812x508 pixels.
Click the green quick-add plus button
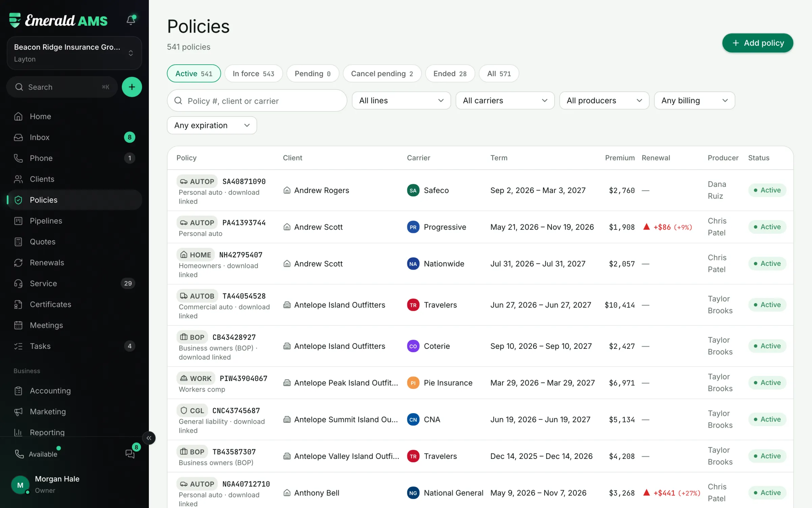pyautogui.click(x=132, y=87)
